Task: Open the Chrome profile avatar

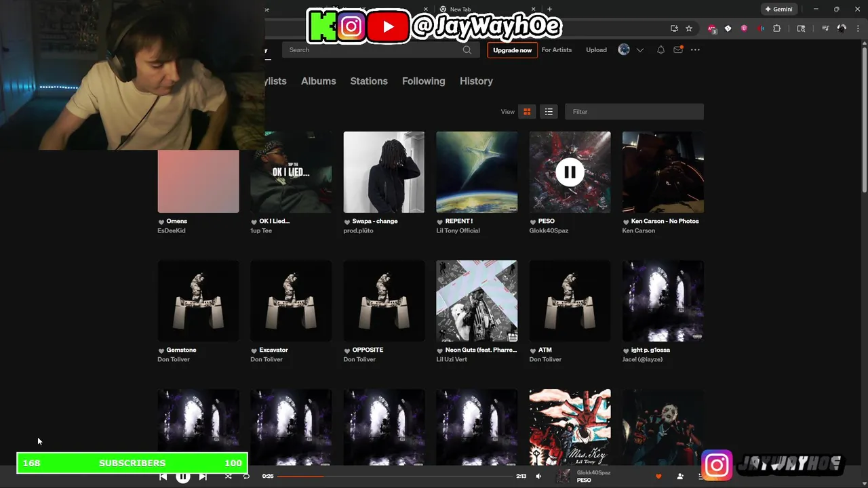Action: 842,28
